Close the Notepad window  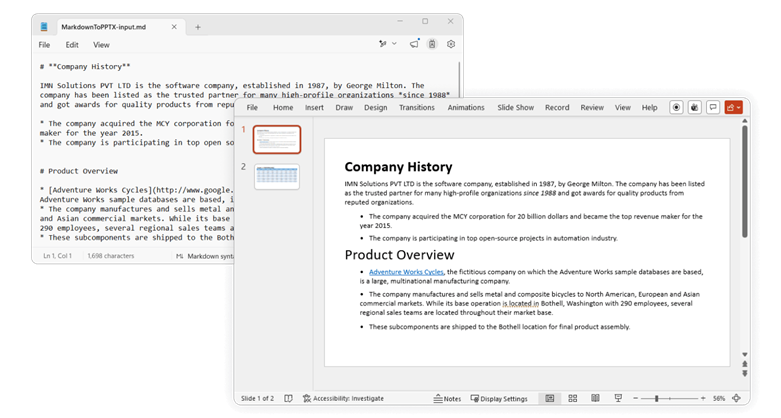(450, 21)
